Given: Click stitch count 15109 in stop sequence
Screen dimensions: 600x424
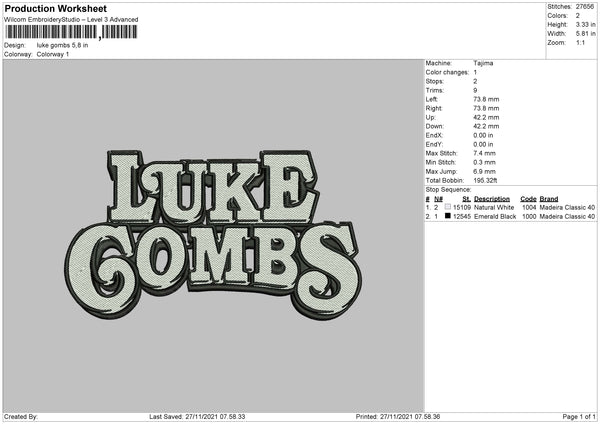Looking at the screenshot, I should pyautogui.click(x=461, y=207).
